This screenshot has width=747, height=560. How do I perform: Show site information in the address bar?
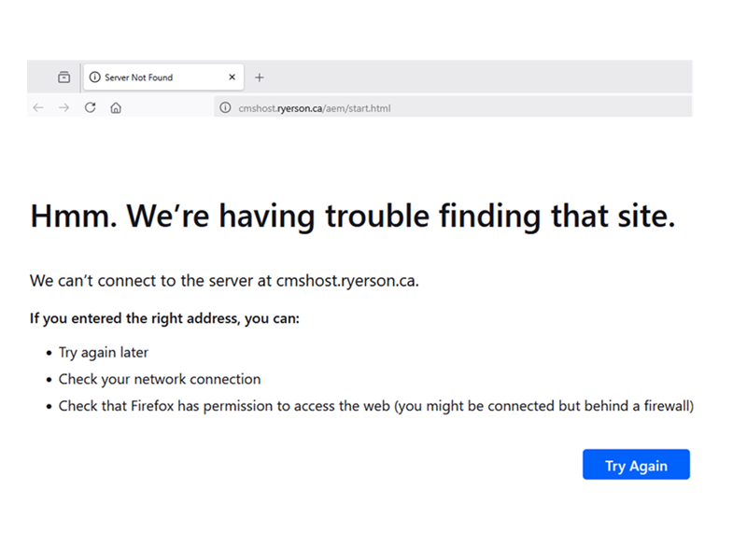tap(225, 108)
